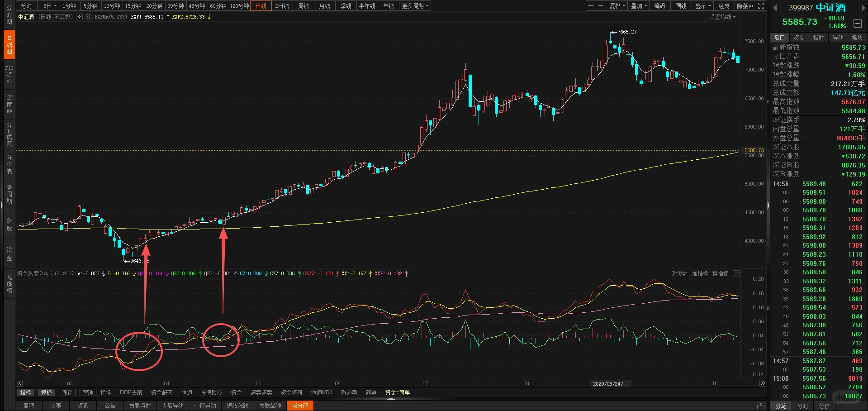Go to next stock with right arrow

click(863, 8)
